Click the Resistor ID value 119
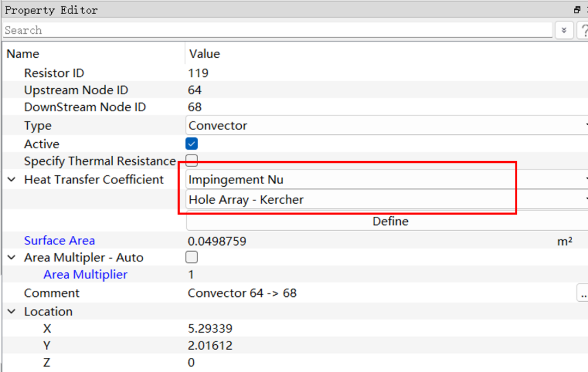 tap(198, 73)
